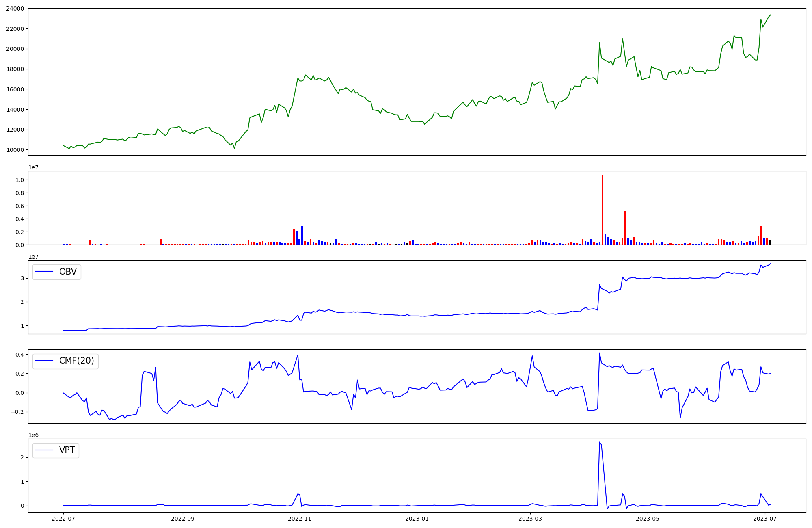Click the 1.0 tick on volume axis

(19, 180)
